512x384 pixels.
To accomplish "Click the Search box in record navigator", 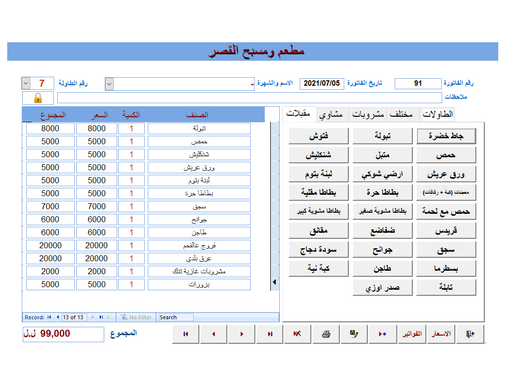I will pos(176,317).
